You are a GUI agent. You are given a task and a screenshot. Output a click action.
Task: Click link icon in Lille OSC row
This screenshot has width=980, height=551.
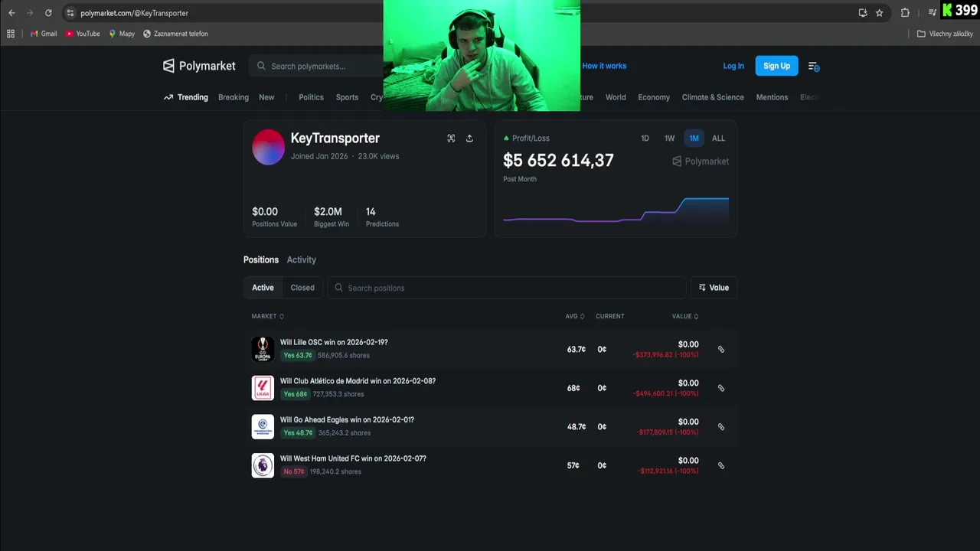[x=720, y=349]
